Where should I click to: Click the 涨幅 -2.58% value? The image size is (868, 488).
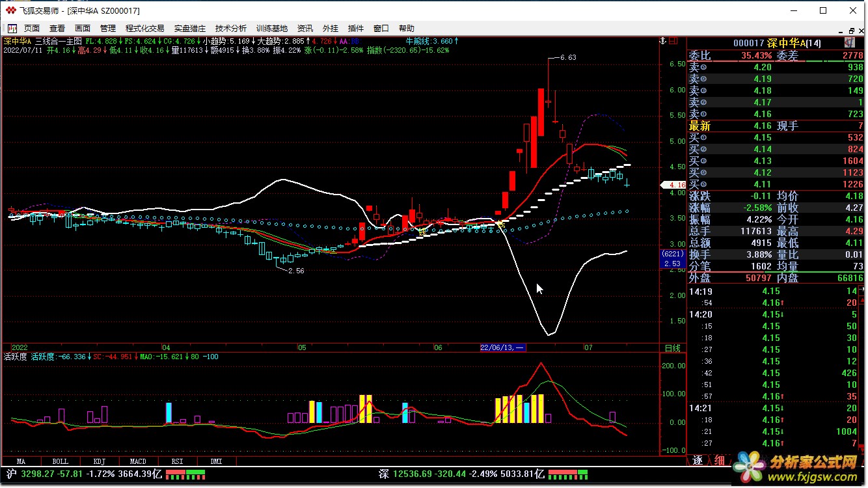click(x=757, y=208)
